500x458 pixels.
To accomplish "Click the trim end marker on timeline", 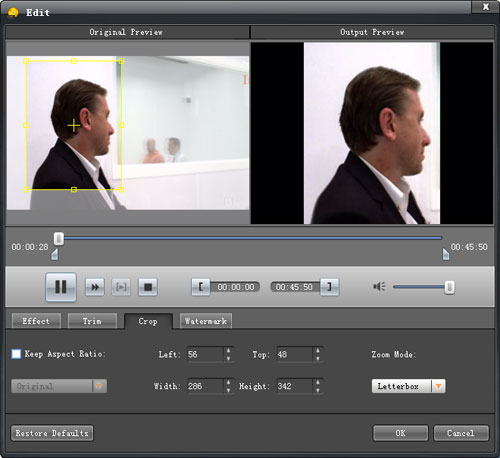I will click(446, 254).
